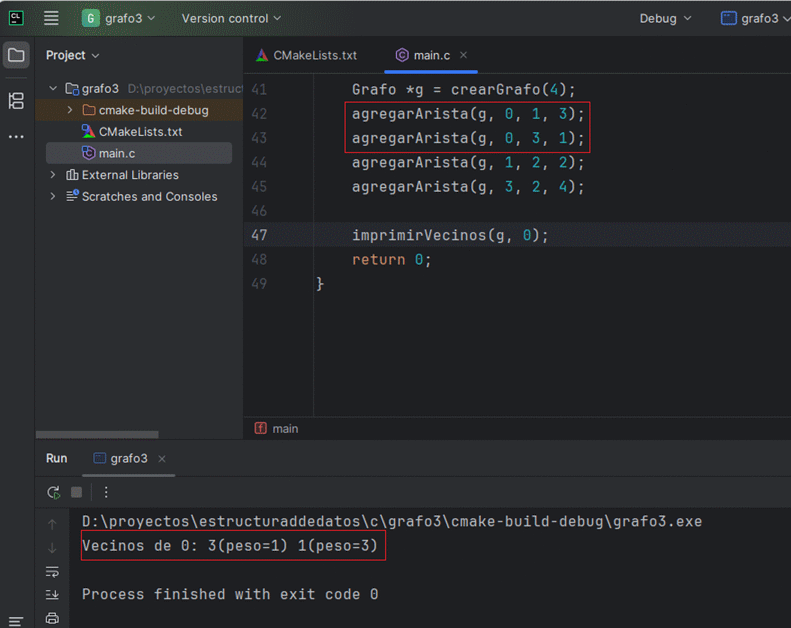Expand the cmake-build-debug folder
The width and height of the screenshot is (791, 628).
click(69, 110)
